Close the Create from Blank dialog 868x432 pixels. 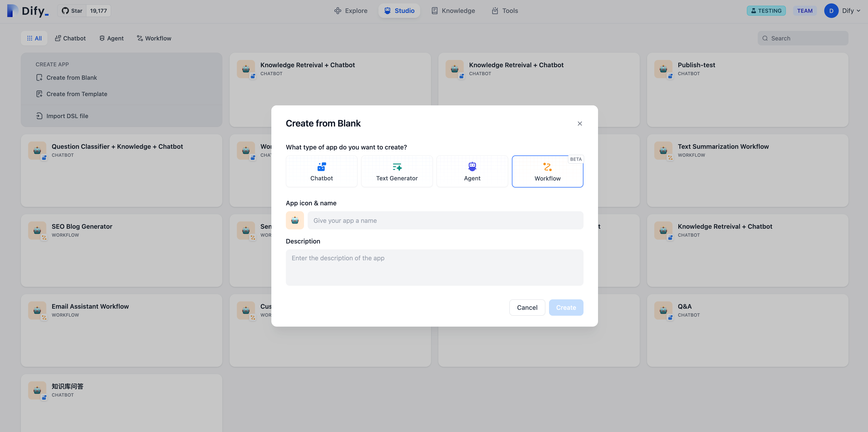[x=580, y=123]
